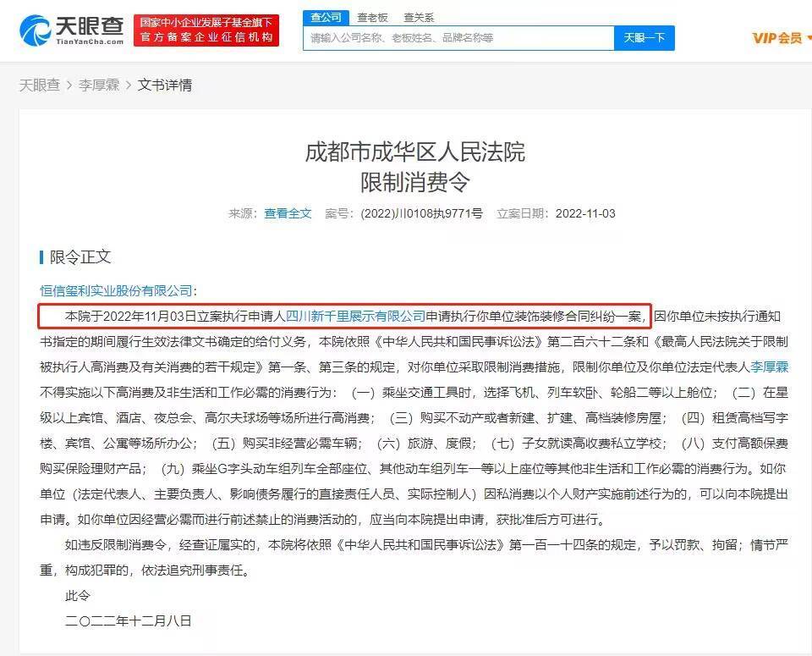Open the red 国家中小企业发展子基金旗下 badge
Image resolution: width=812 pixels, height=656 pixels.
pos(206,30)
